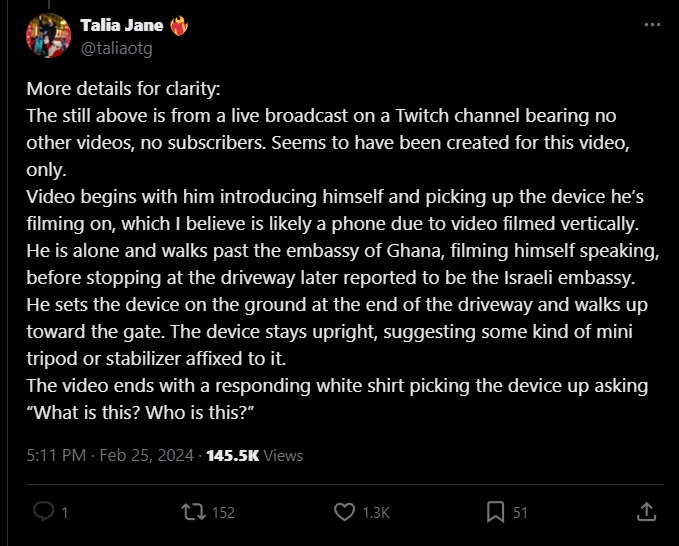View the 145.5K Views analytics
The image size is (679, 546).
coord(255,456)
